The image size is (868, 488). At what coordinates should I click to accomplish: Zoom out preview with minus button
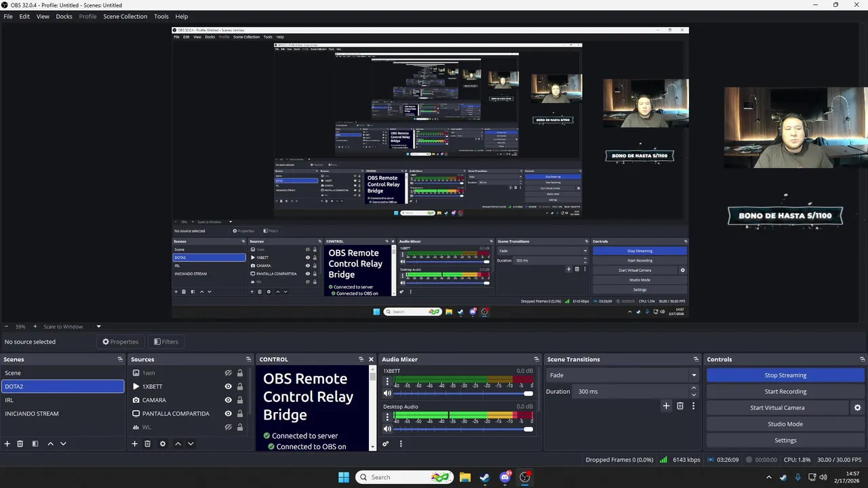(x=6, y=327)
